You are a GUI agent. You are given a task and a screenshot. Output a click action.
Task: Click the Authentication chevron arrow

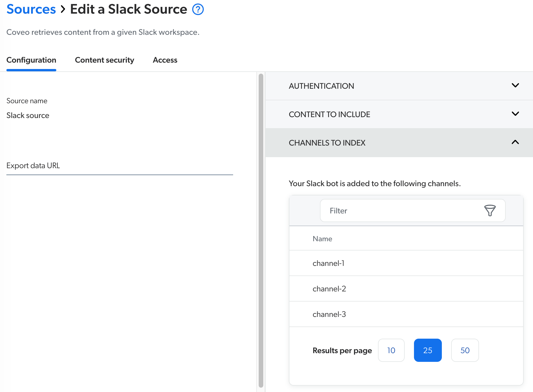point(515,85)
